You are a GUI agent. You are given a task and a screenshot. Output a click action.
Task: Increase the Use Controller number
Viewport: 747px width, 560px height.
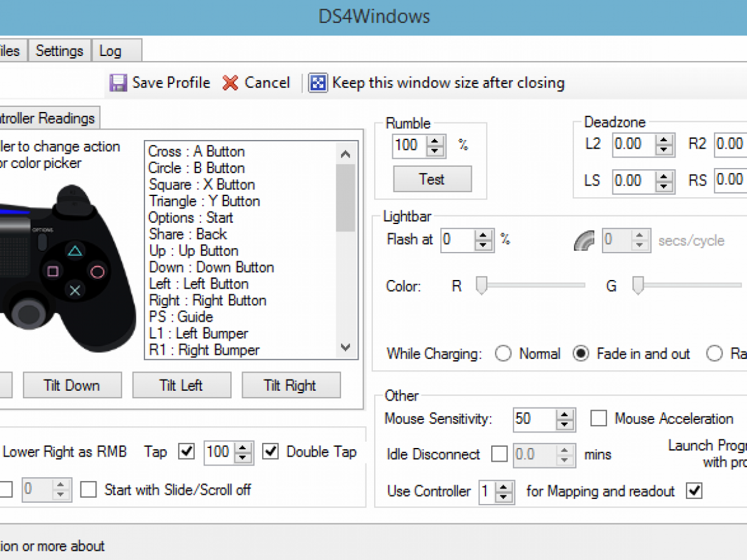pos(505,487)
